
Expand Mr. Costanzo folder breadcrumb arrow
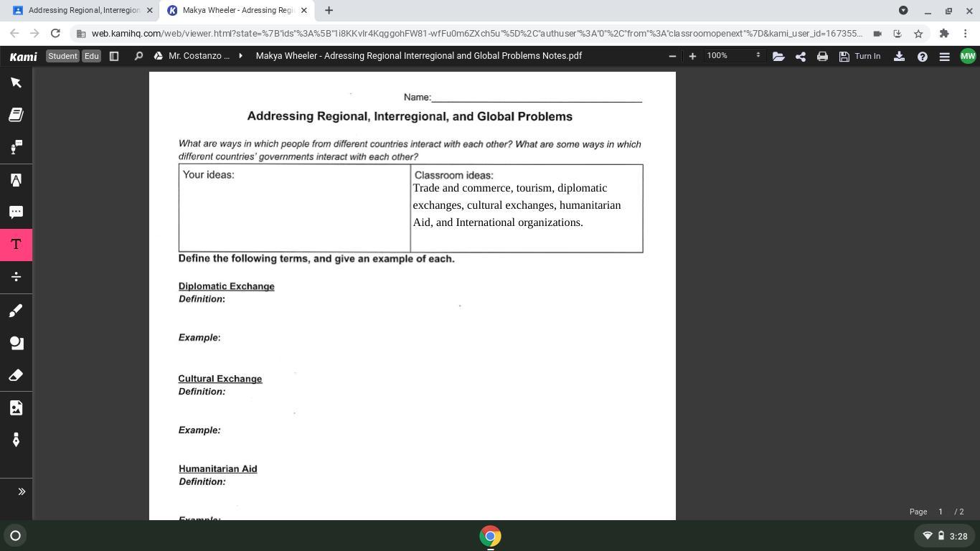[x=240, y=56]
